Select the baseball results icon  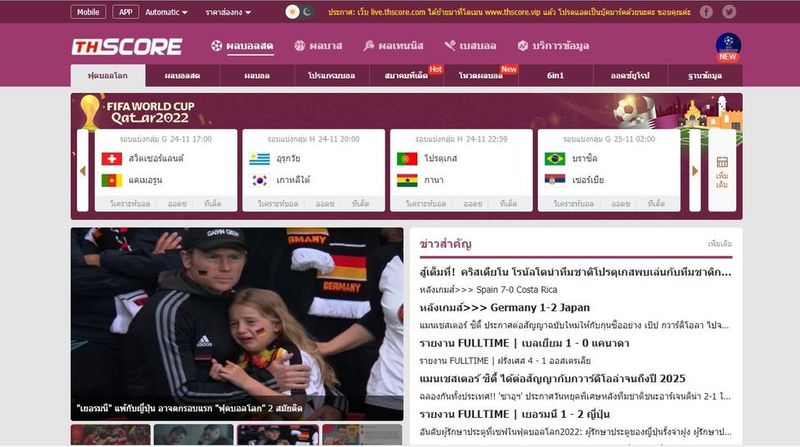(x=449, y=46)
